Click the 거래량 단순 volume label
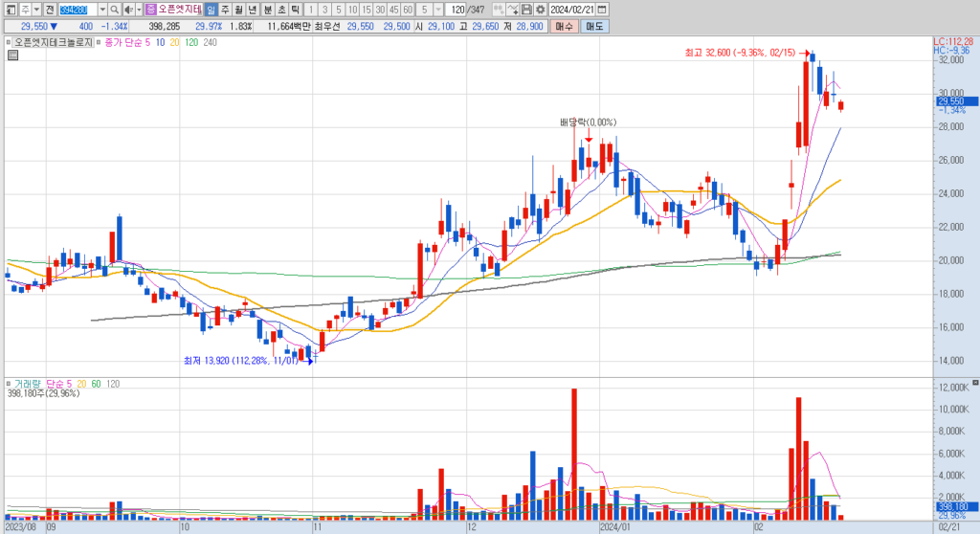The width and height of the screenshot is (980, 534). pos(38,384)
